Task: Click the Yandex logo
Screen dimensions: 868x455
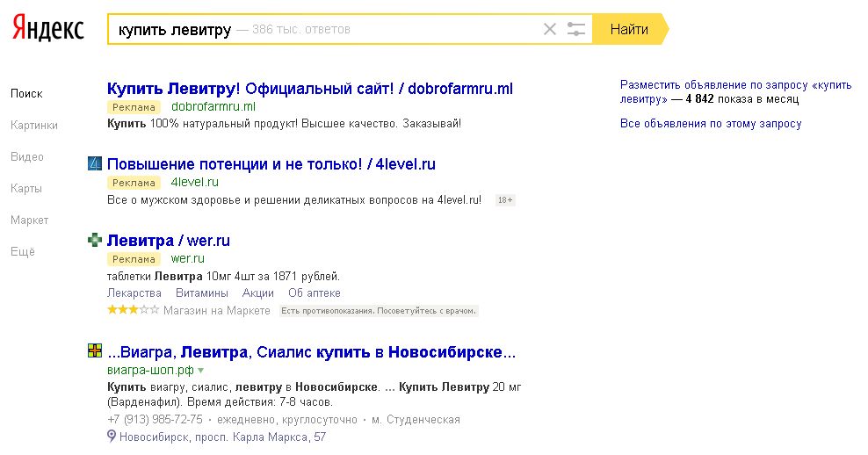Action: point(47,29)
